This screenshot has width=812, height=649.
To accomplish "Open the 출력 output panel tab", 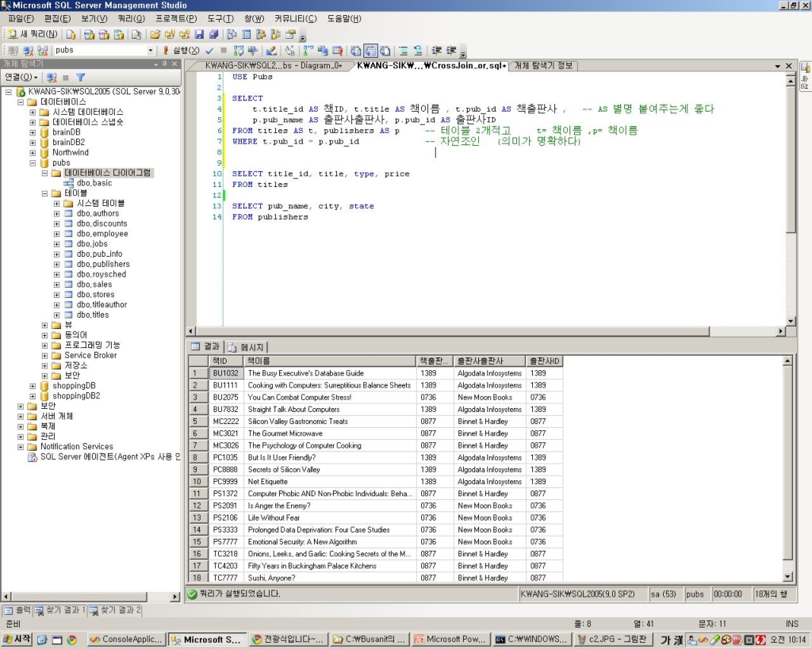I will [18, 610].
